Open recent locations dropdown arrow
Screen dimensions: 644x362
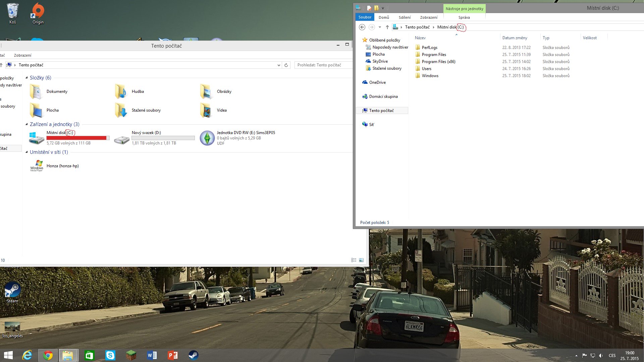380,27
